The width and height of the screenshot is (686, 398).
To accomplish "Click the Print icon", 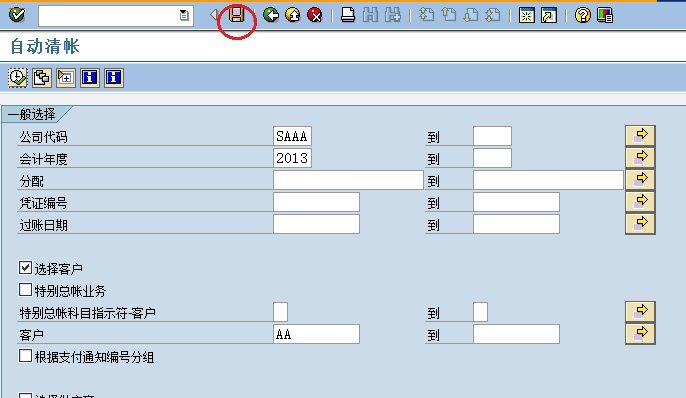I will click(x=348, y=15).
